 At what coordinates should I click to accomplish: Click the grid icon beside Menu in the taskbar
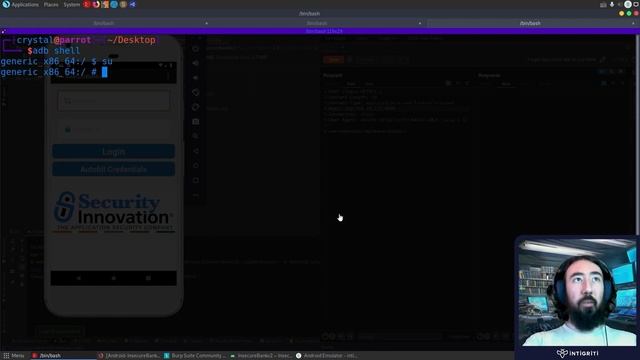[6, 356]
